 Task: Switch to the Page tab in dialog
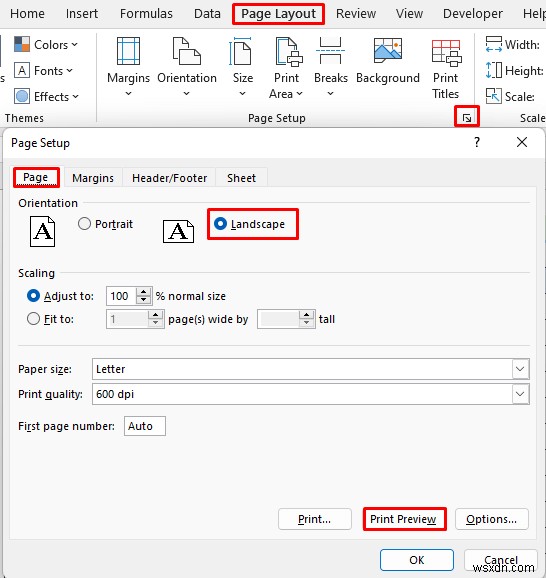click(36, 177)
